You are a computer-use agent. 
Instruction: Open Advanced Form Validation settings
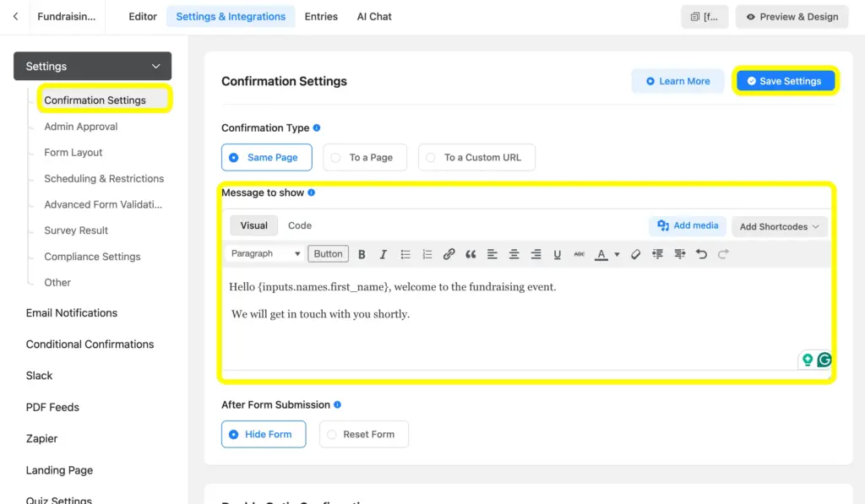[x=103, y=204]
